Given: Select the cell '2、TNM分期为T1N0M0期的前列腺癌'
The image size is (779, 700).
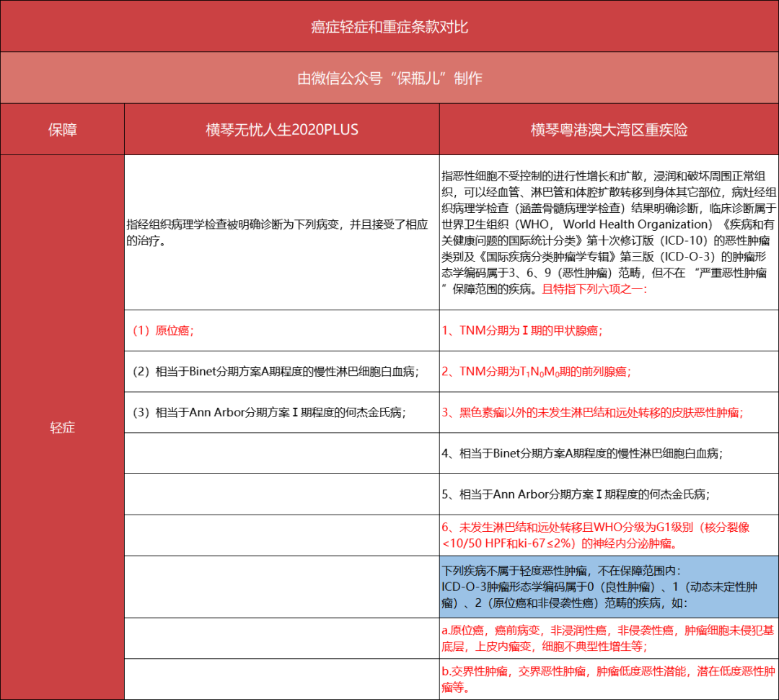Looking at the screenshot, I should 609,372.
